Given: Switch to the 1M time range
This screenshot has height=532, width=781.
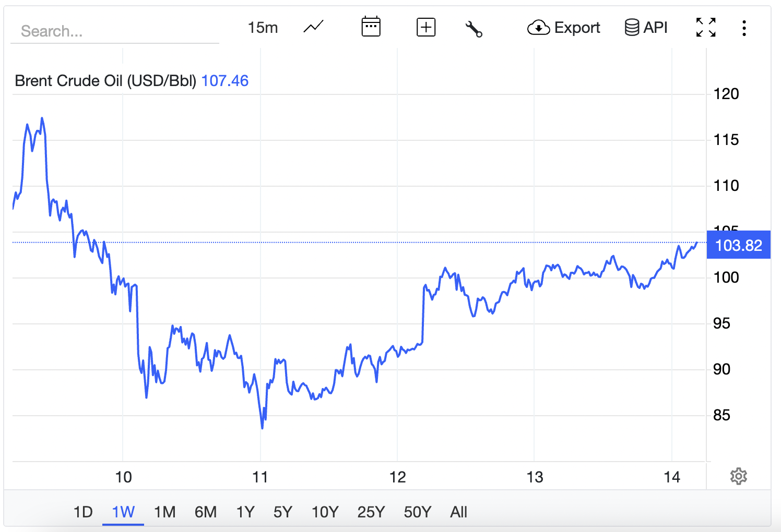Looking at the screenshot, I should point(164,512).
